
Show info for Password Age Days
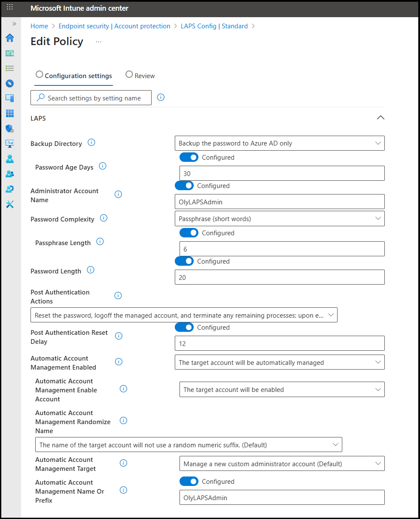coord(103,166)
